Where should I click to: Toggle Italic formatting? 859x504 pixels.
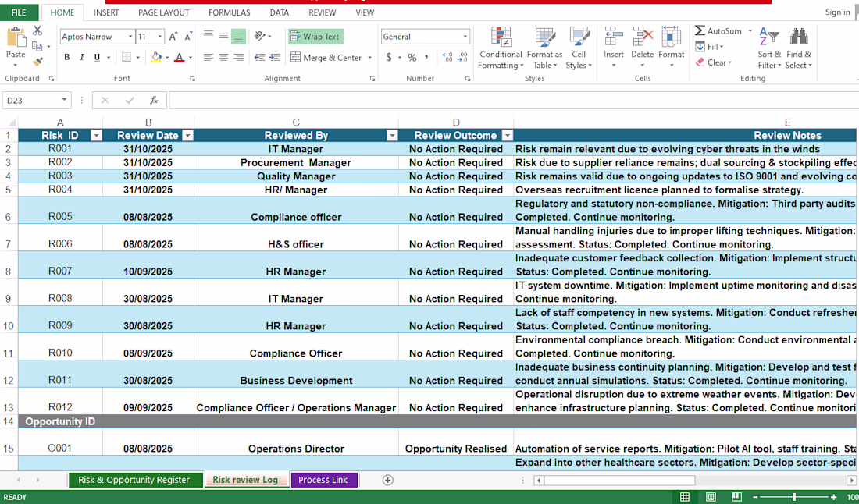coord(82,57)
